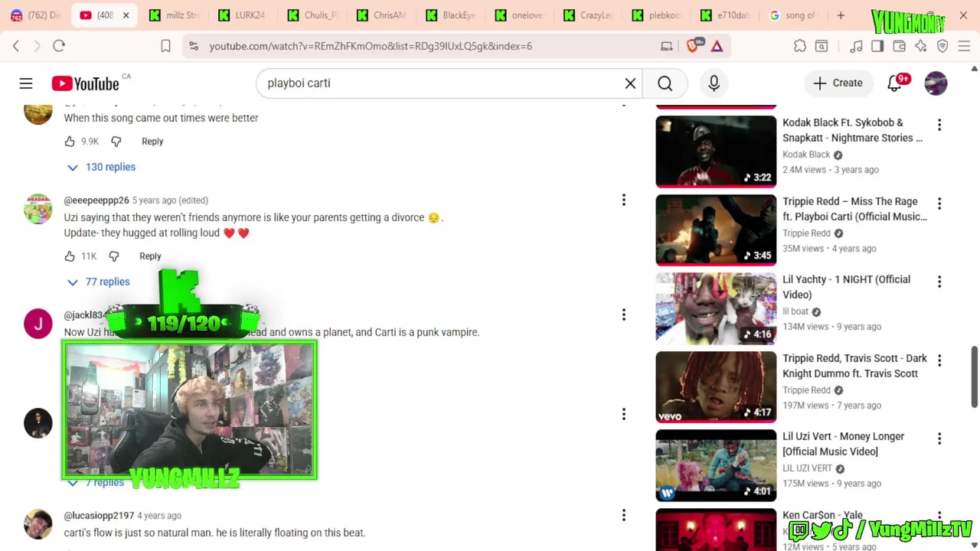Open LIL UZI VERT channel link
This screenshot has width=980, height=551.
click(x=807, y=468)
